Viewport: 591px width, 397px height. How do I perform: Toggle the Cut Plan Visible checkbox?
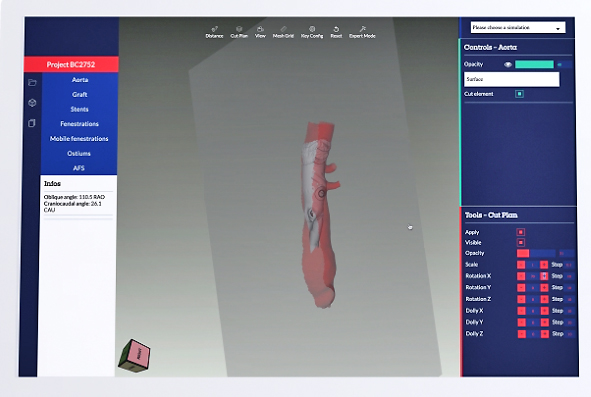pyautogui.click(x=521, y=242)
